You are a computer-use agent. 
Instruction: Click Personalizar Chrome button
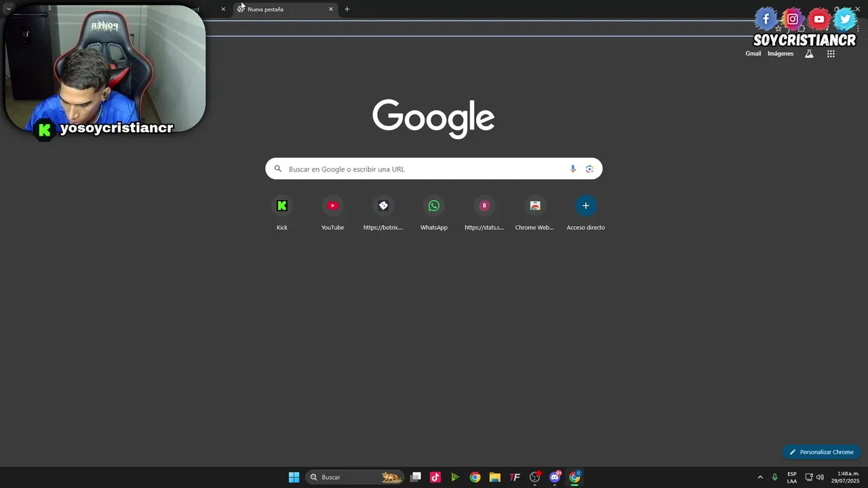821,452
